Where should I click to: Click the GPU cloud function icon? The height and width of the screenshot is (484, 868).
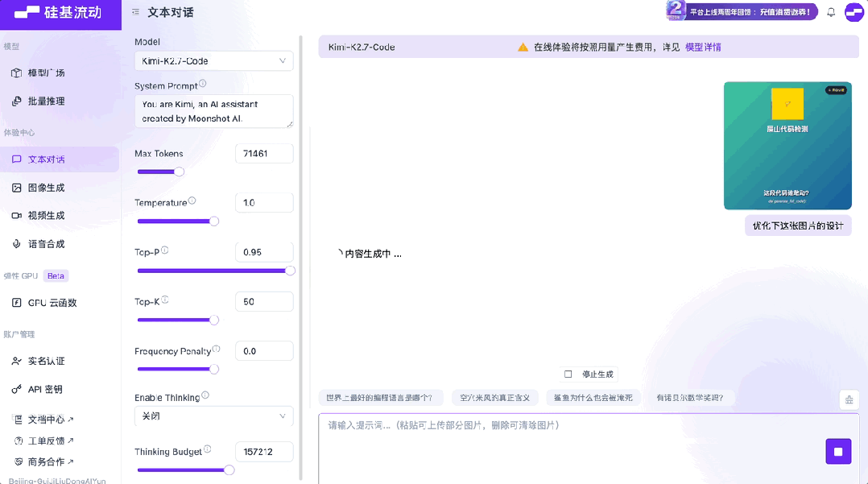[x=17, y=302]
